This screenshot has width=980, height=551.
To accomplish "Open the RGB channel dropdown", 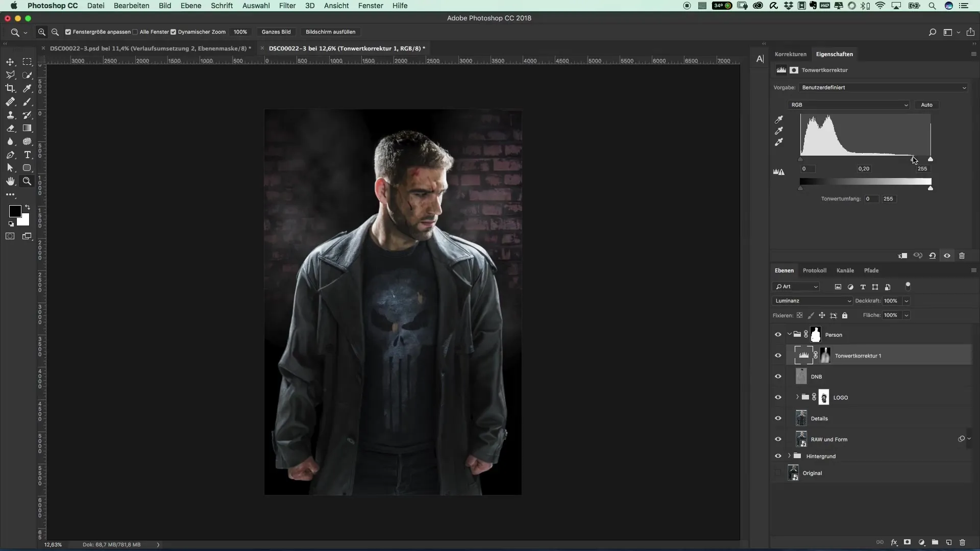I will click(x=849, y=105).
